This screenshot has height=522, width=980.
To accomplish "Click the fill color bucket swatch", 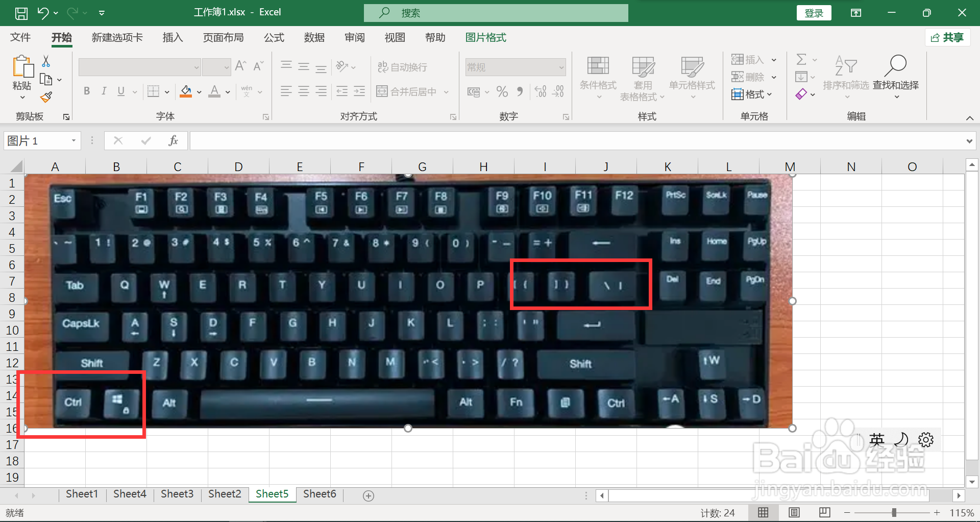I will (186, 91).
